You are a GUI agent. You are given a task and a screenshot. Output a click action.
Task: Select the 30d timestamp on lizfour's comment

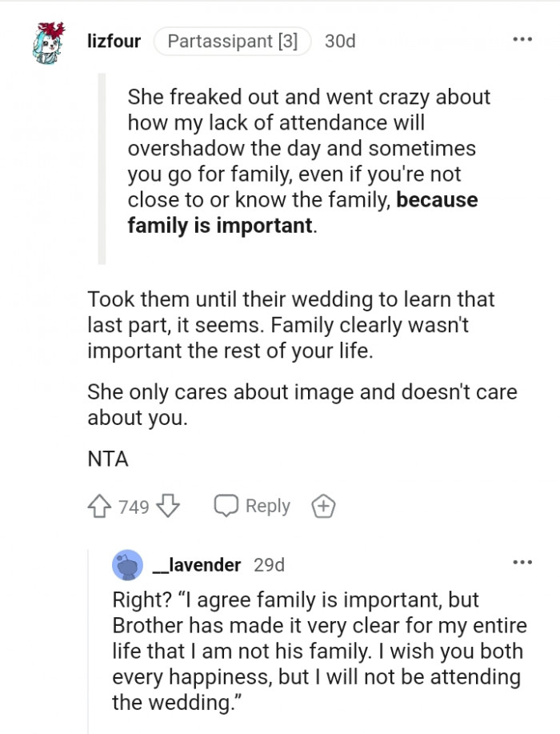coord(341,41)
